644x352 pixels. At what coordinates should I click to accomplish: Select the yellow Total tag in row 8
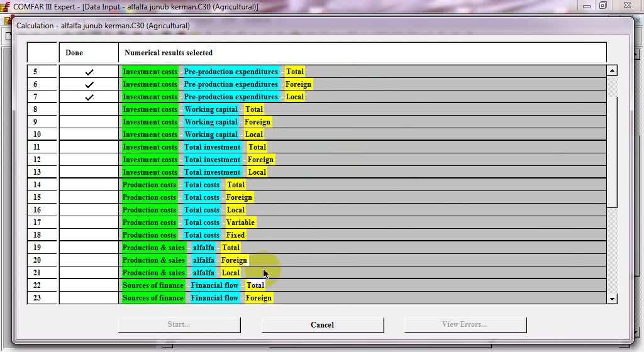click(x=254, y=109)
